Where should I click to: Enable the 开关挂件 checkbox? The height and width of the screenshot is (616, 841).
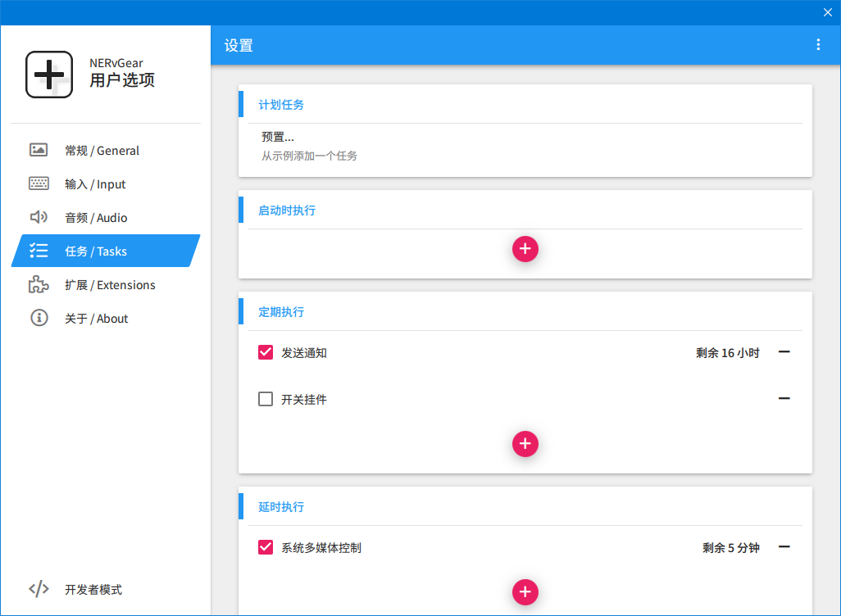pos(266,399)
